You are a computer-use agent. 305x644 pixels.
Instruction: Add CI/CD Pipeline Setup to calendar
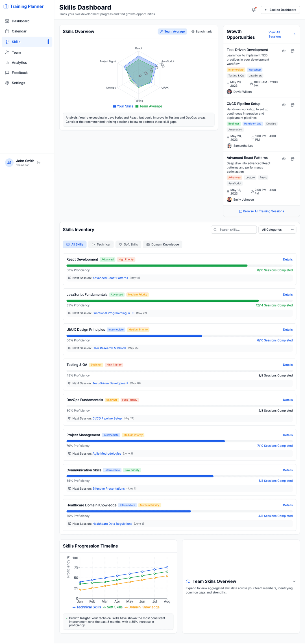pyautogui.click(x=293, y=105)
